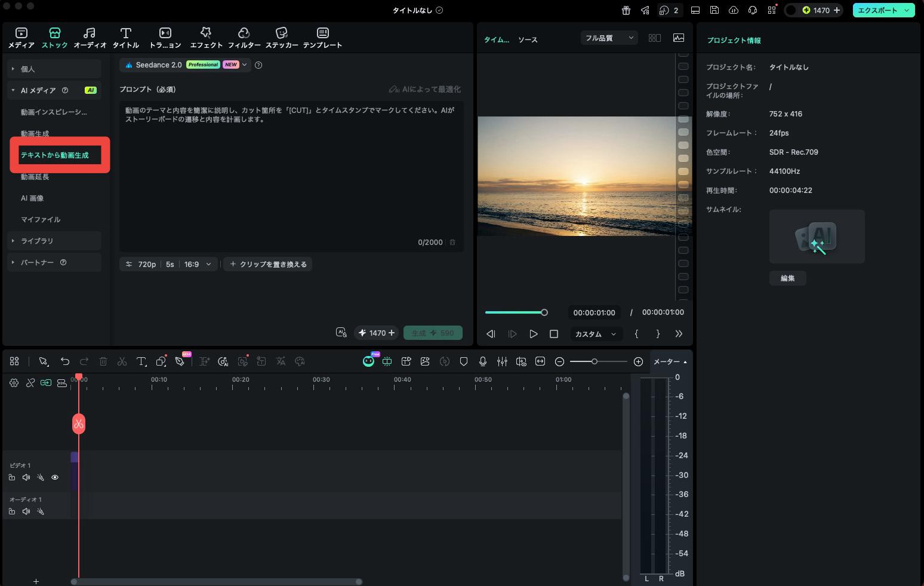Click the AI image icon left of credit balance
Screen dimensions: 924x586
(x=341, y=333)
